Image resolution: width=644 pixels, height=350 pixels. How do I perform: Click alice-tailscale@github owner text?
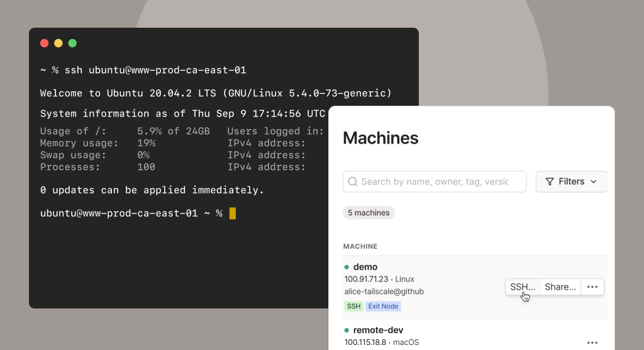[384, 291]
